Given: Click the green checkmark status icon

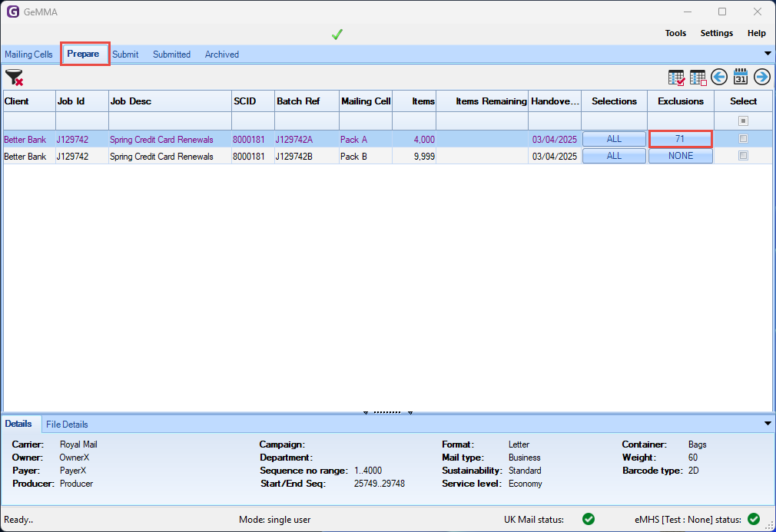Looking at the screenshot, I should click(337, 34).
